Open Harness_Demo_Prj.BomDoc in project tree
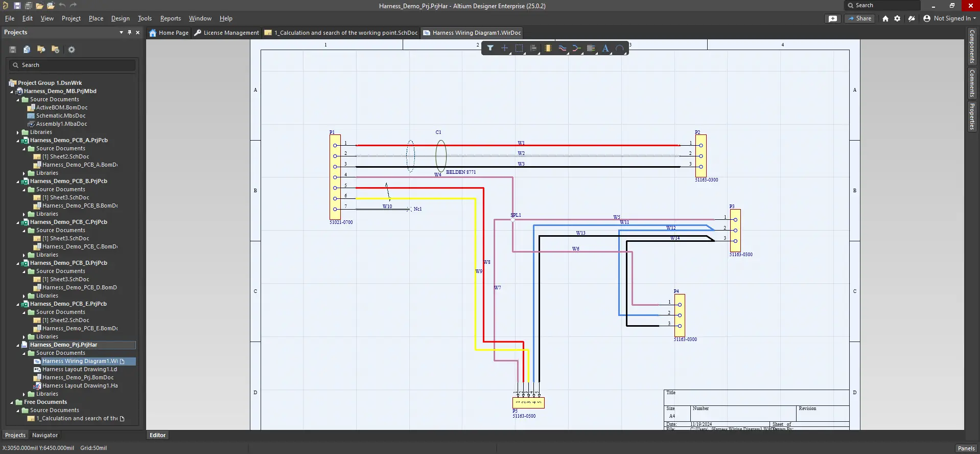Screen dimensions: 980x454 coord(78,378)
